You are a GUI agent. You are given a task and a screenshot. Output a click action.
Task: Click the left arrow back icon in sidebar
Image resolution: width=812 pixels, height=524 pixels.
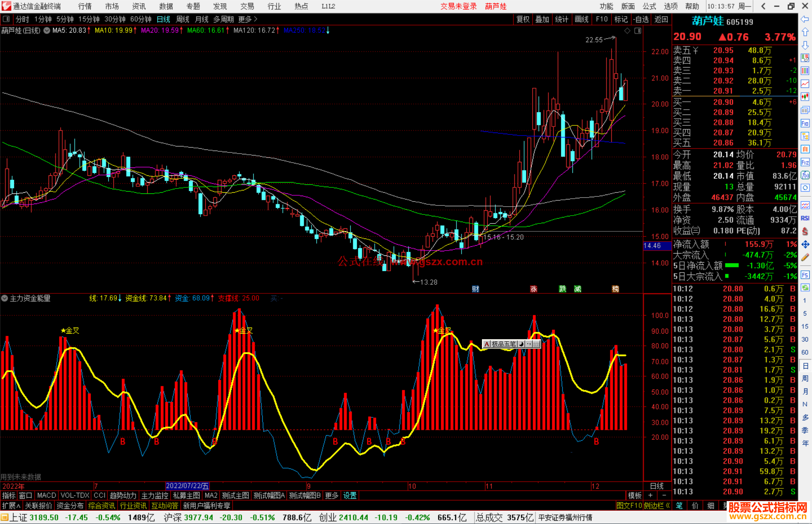tap(805, 19)
